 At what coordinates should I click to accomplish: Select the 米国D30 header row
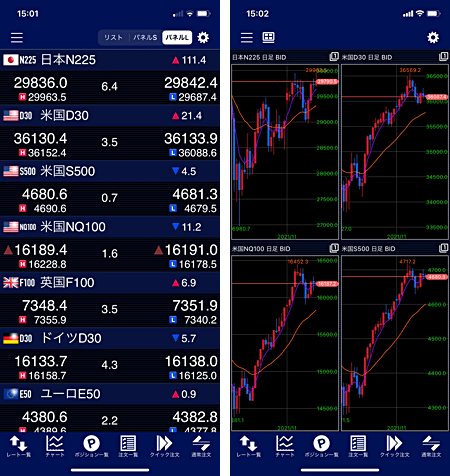click(110, 116)
